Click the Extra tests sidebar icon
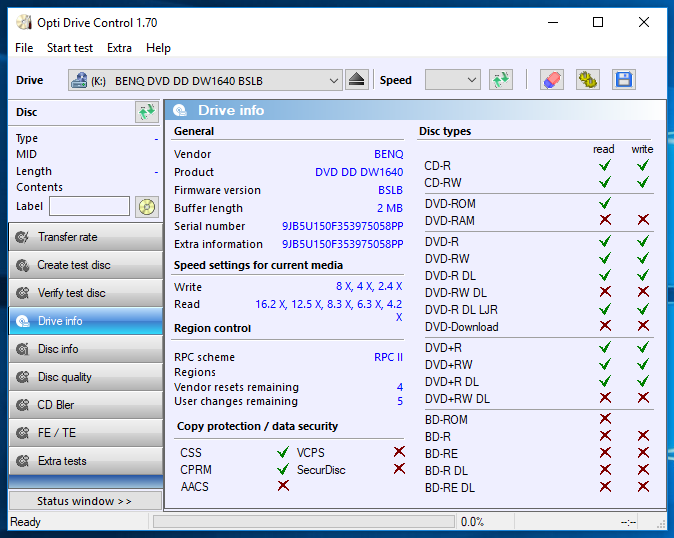This screenshot has height=538, width=674. pyautogui.click(x=22, y=461)
